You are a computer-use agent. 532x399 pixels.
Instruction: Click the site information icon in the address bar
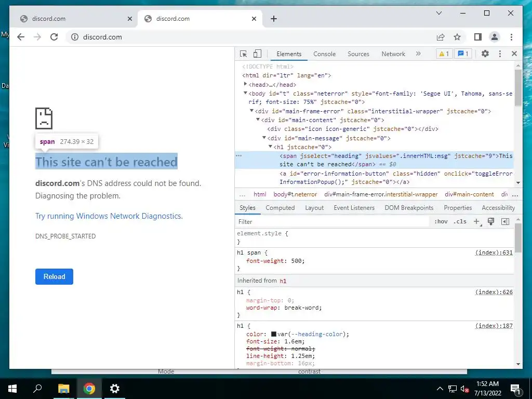point(75,37)
